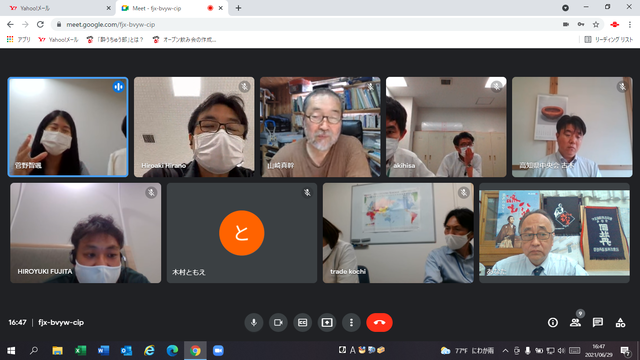Open Outlook from the taskbar

[126, 351]
